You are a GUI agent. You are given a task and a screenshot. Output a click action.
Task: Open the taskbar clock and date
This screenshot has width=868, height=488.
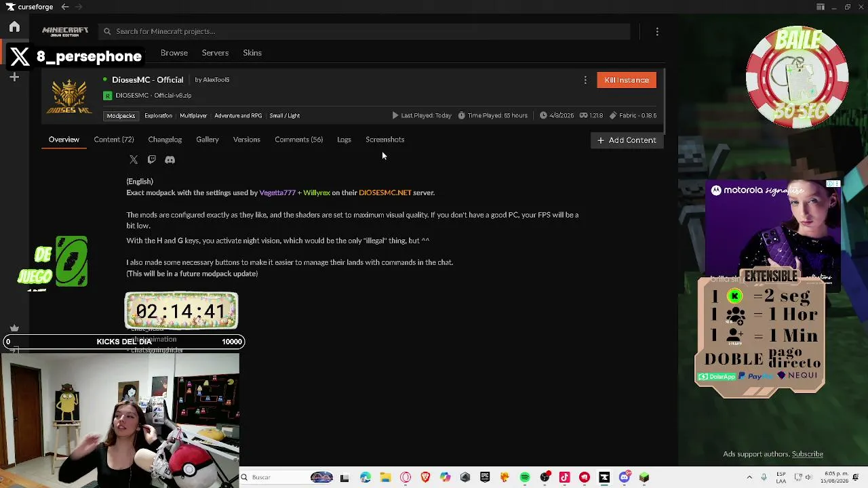[x=833, y=478]
